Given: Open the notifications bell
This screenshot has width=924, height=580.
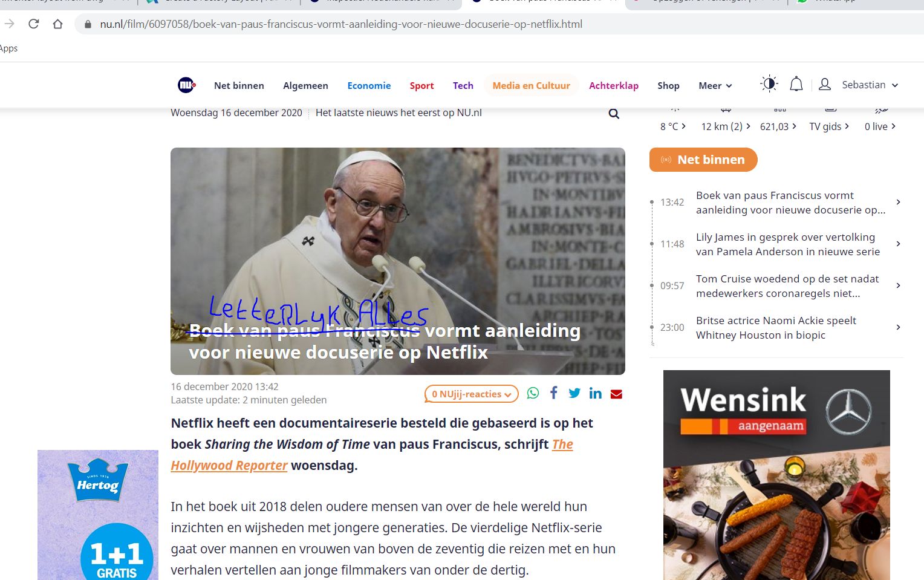Looking at the screenshot, I should point(796,85).
